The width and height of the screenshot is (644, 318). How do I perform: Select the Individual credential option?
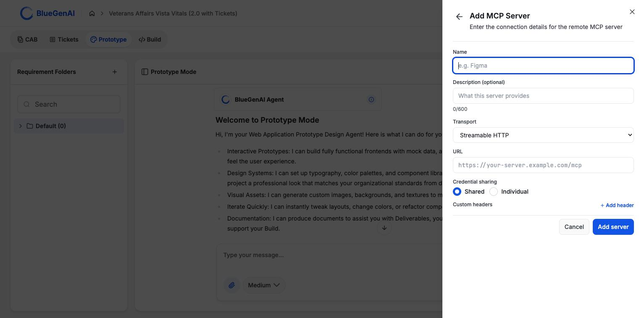[494, 192]
